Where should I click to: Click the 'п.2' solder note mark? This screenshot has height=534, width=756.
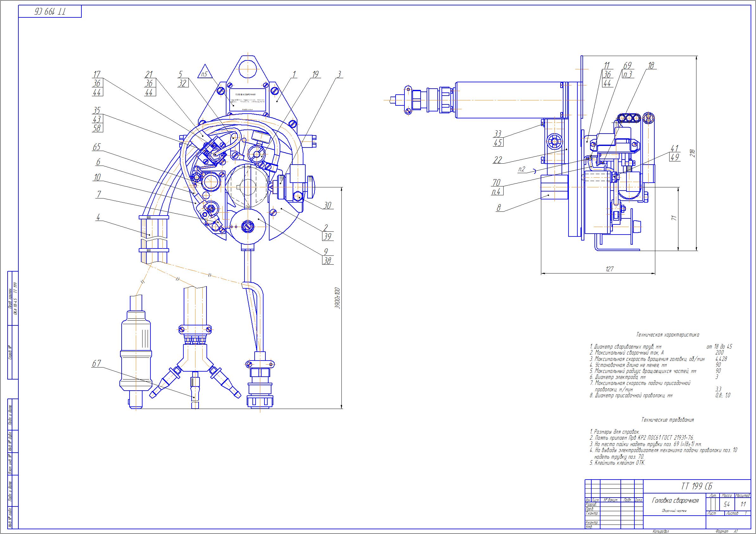pos(522,169)
